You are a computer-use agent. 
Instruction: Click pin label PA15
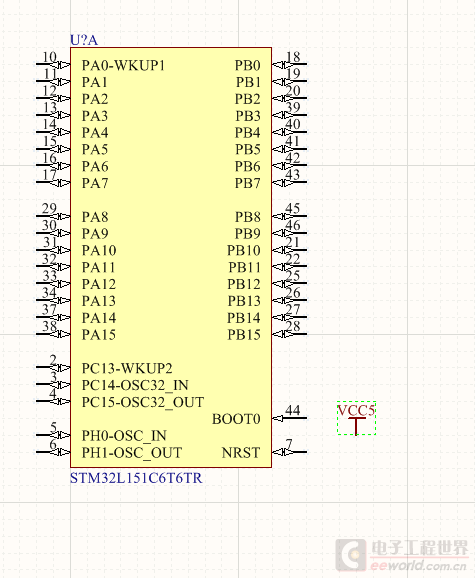click(99, 334)
